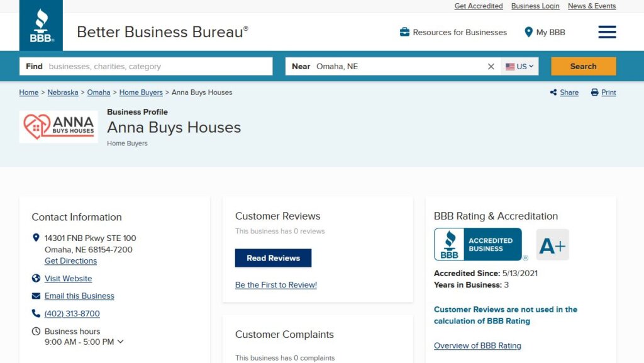Click the 14301 FNB Pkwy STE 100 address

(x=91, y=238)
